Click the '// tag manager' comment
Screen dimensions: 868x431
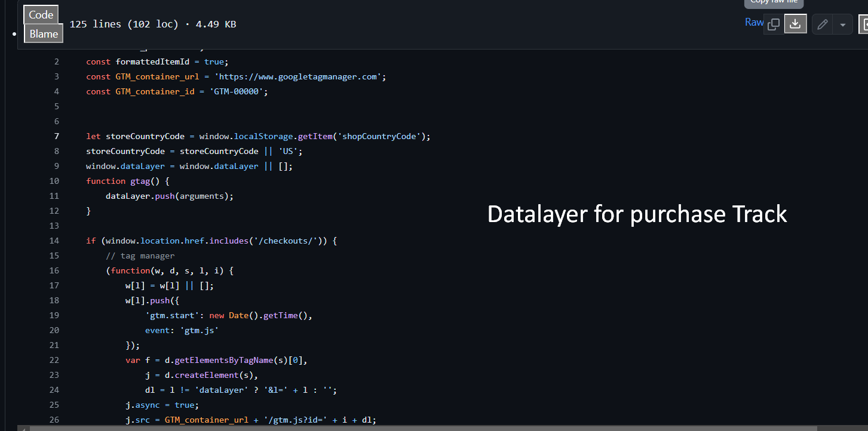140,255
